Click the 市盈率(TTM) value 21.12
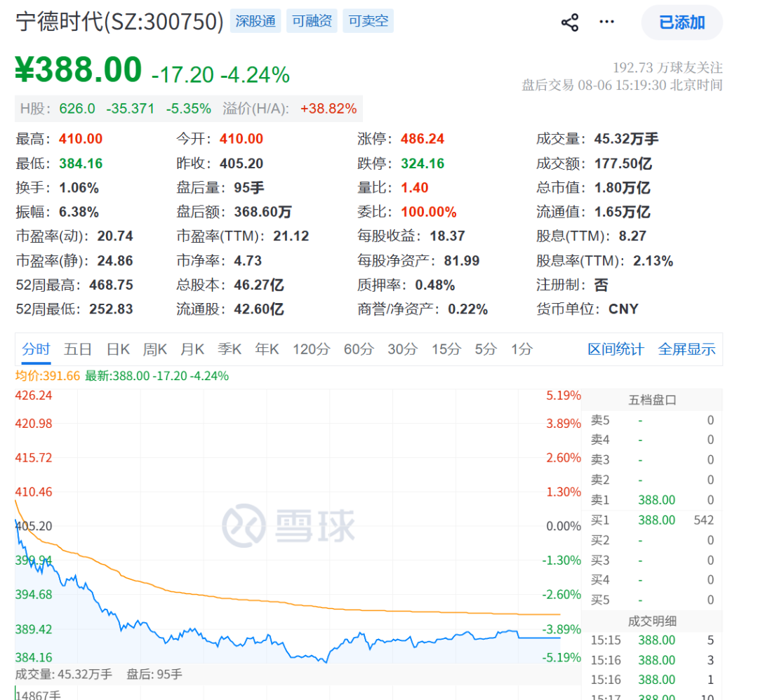Viewport: 758px width, 700px height. 291,236
